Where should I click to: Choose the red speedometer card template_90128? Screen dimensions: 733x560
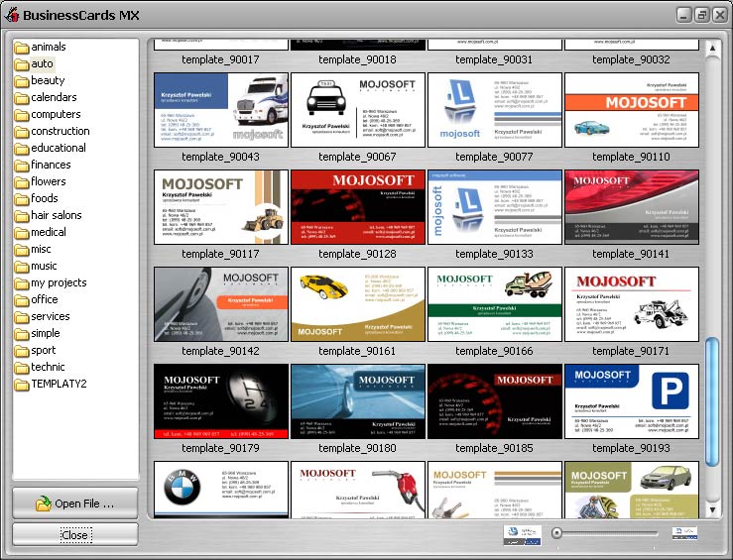click(358, 207)
